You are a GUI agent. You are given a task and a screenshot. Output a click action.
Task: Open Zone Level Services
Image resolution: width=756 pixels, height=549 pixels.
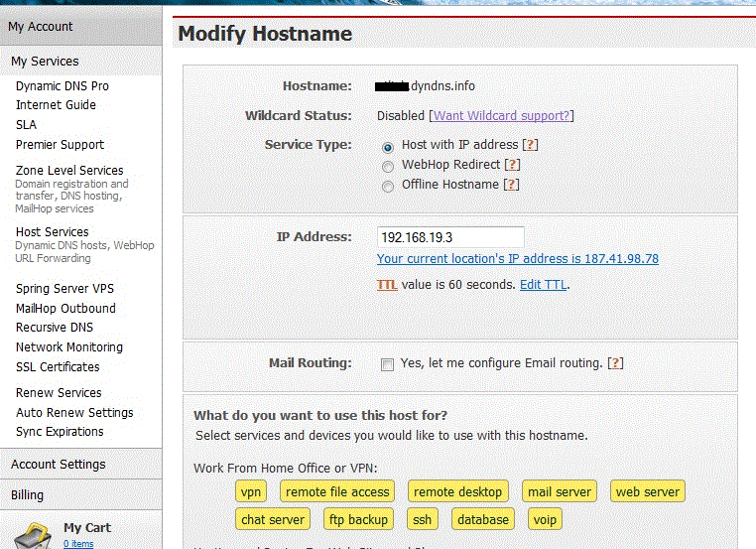pyautogui.click(x=69, y=171)
